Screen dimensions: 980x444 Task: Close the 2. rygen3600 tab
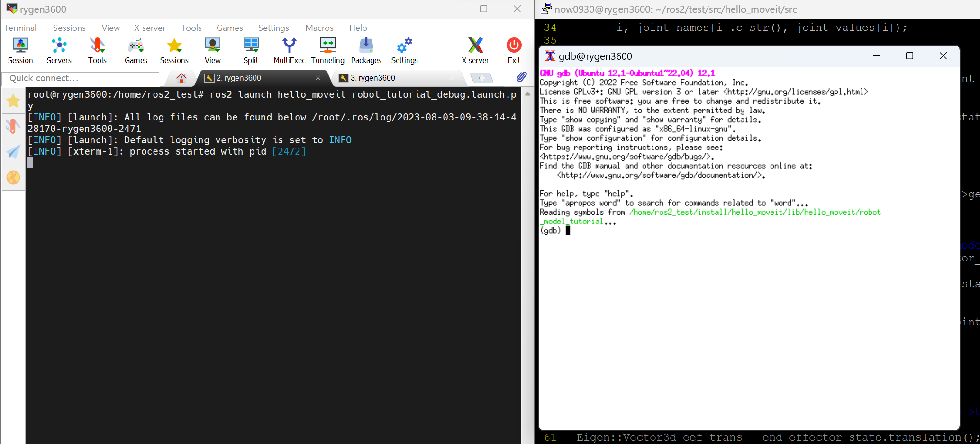[318, 78]
